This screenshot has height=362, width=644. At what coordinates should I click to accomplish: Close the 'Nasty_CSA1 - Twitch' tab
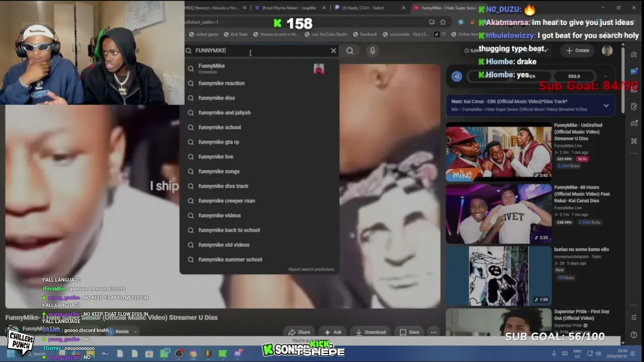[404, 8]
